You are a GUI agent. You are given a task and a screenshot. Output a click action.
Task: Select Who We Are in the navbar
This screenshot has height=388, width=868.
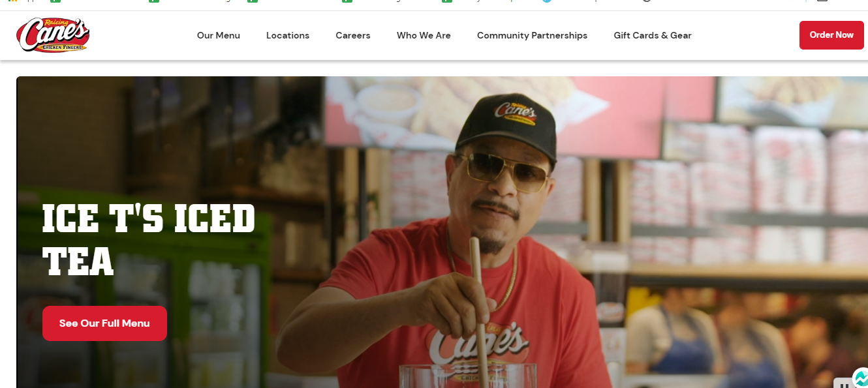click(x=424, y=35)
